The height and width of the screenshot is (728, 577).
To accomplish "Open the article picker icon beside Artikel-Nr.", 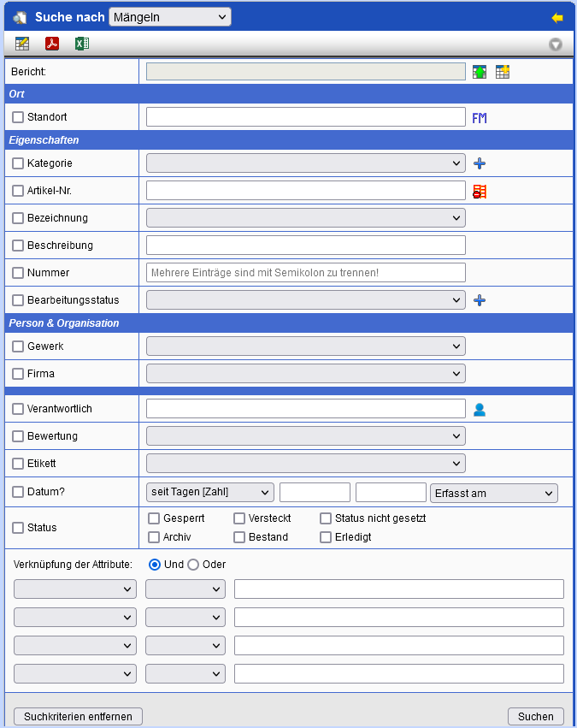I will tap(480, 191).
